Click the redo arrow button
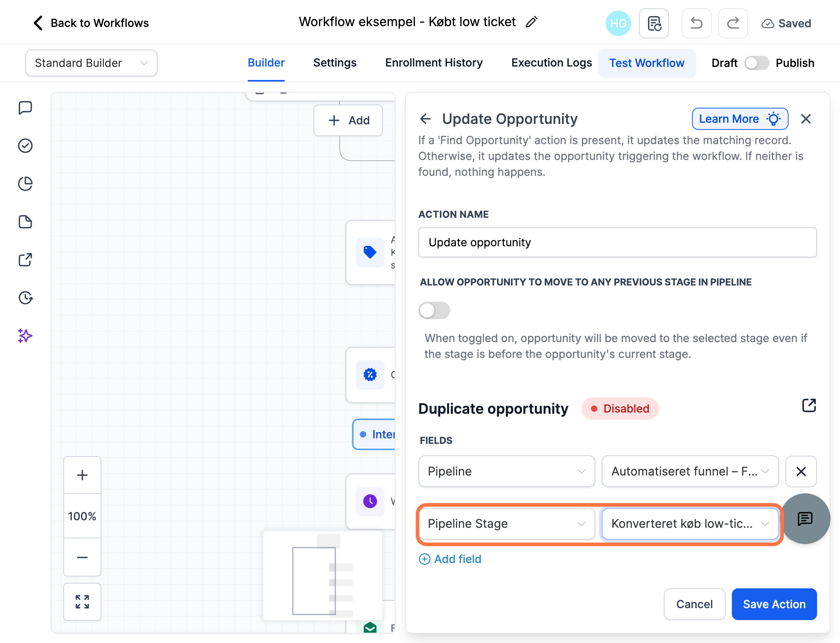 (733, 23)
